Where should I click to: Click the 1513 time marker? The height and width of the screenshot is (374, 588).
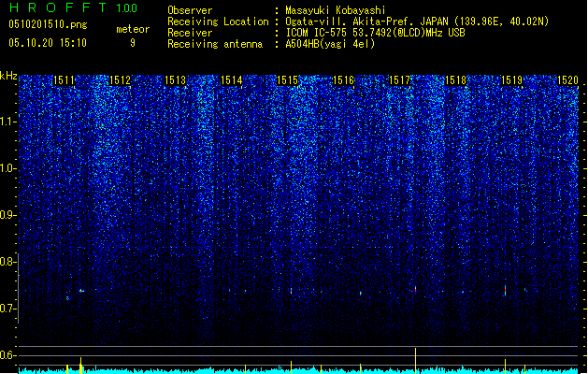click(x=176, y=80)
